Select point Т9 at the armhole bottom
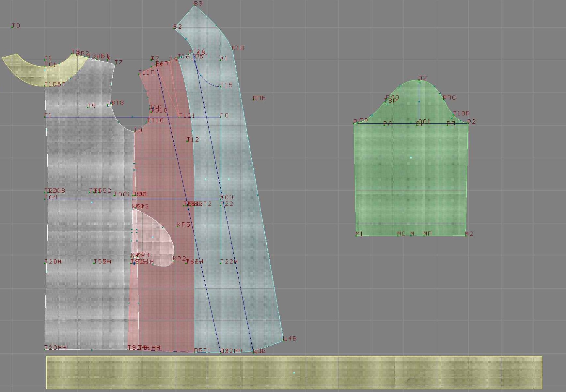Screen dimensions: 566x392 point(134,131)
